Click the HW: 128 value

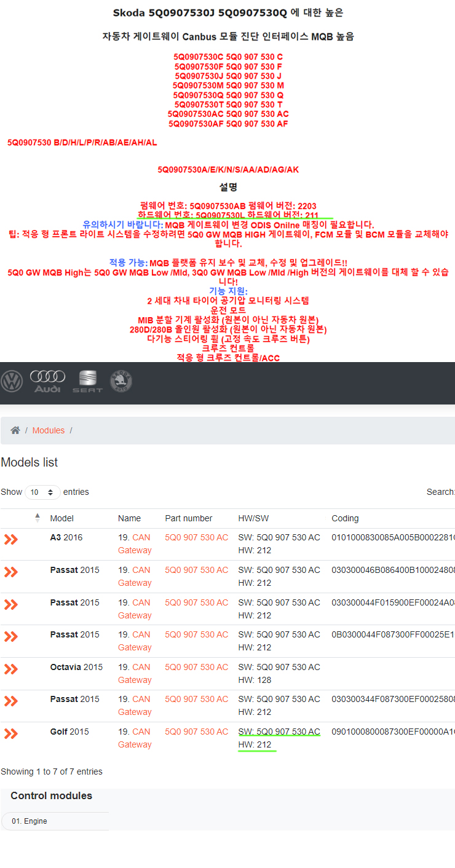(255, 680)
